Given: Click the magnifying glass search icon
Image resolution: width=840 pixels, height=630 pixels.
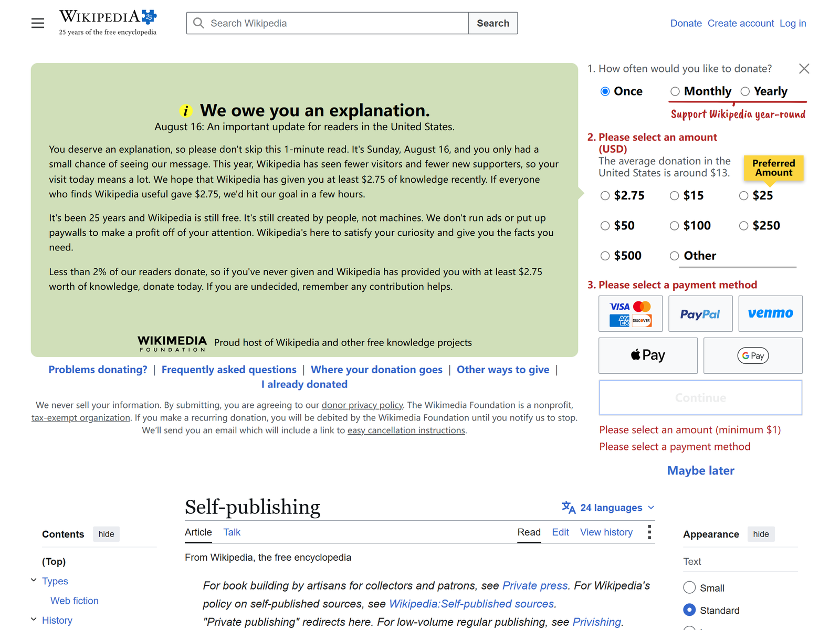Looking at the screenshot, I should 198,23.
